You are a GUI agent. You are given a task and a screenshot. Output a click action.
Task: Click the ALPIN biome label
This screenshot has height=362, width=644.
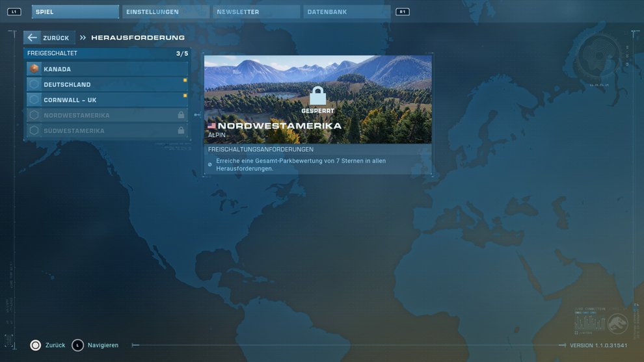click(x=217, y=135)
